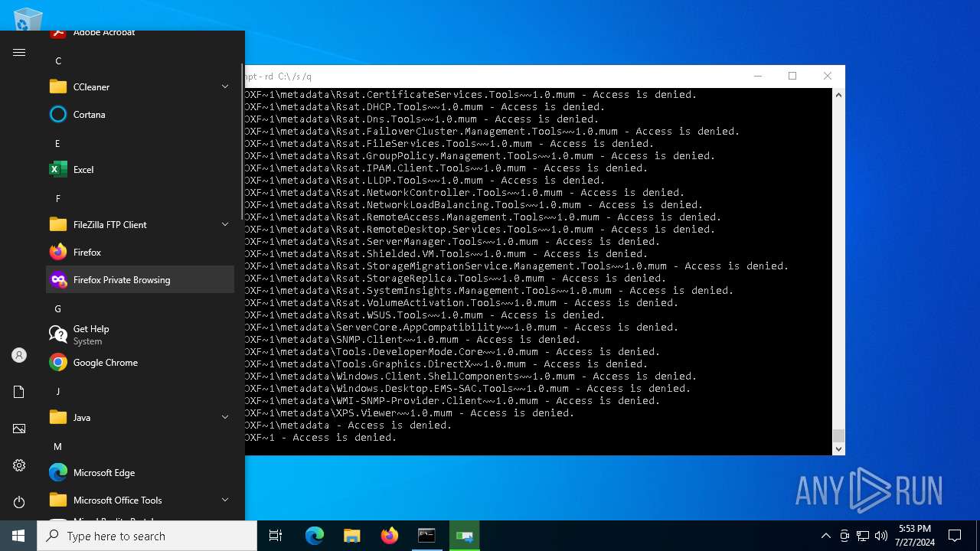The height and width of the screenshot is (551, 980).
Task: Open the Adobe Acrobat entry
Action: [140, 35]
